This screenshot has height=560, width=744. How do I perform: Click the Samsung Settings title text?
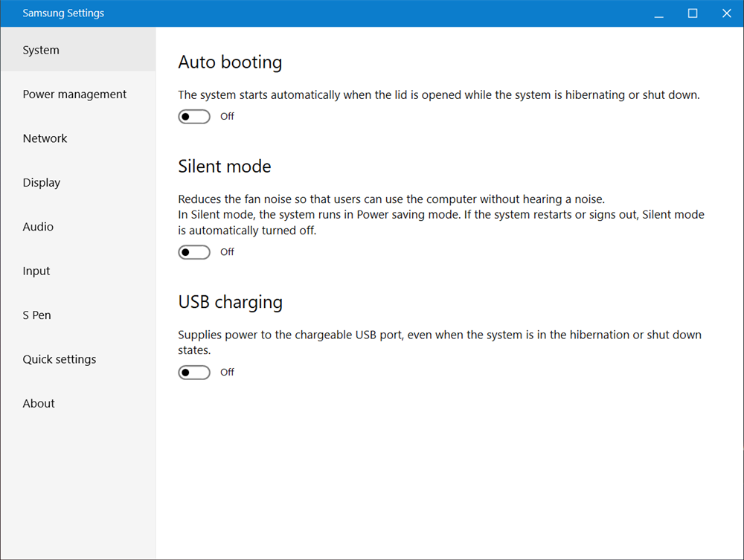coord(63,13)
